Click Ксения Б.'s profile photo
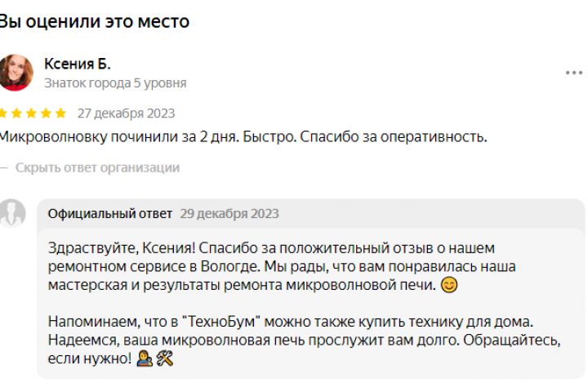Image resolution: width=588 pixels, height=392 pixels. click(x=16, y=73)
